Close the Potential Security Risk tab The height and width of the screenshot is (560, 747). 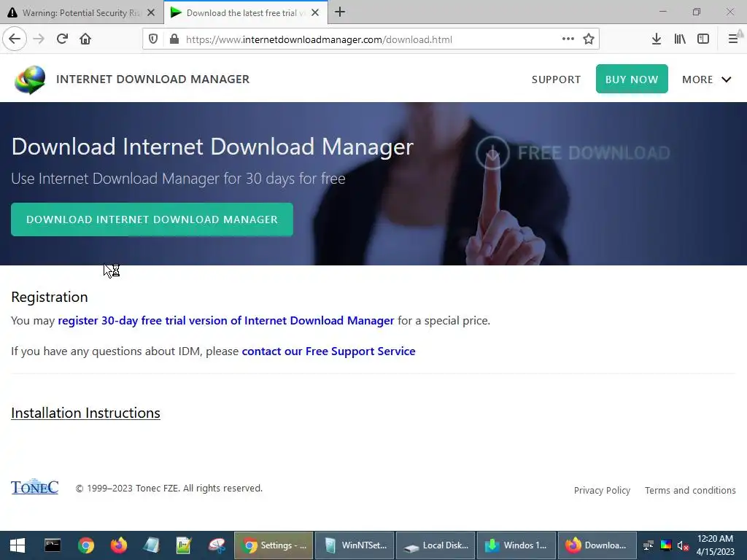click(x=151, y=13)
